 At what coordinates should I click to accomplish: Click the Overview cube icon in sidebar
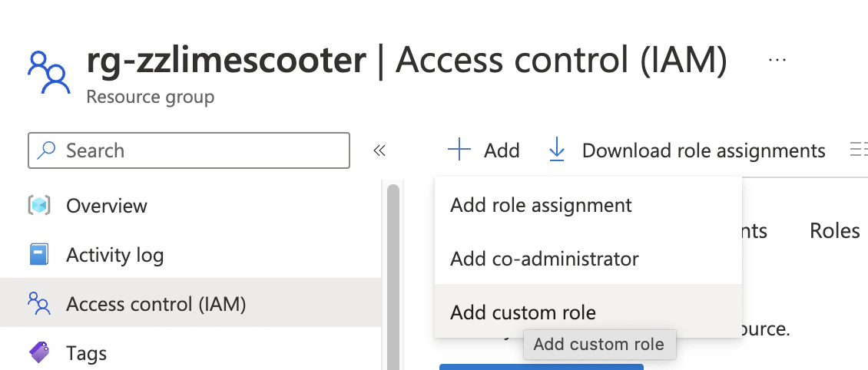pos(39,206)
